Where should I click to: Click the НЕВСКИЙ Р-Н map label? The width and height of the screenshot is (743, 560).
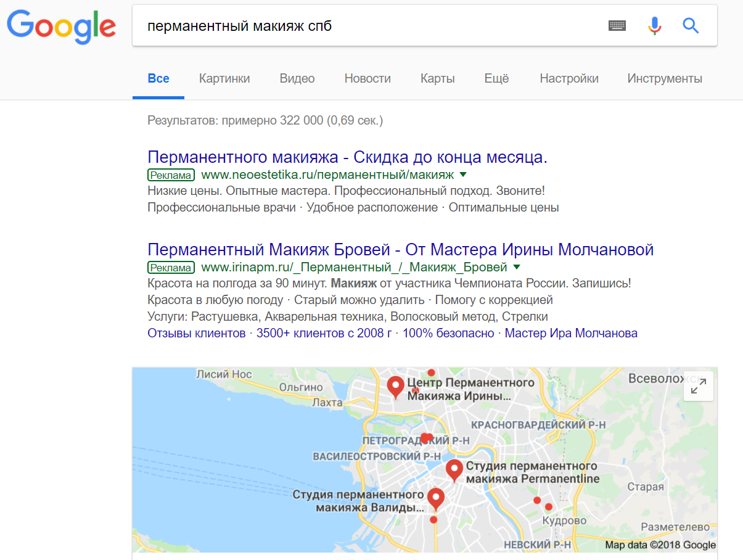pyautogui.click(x=537, y=545)
